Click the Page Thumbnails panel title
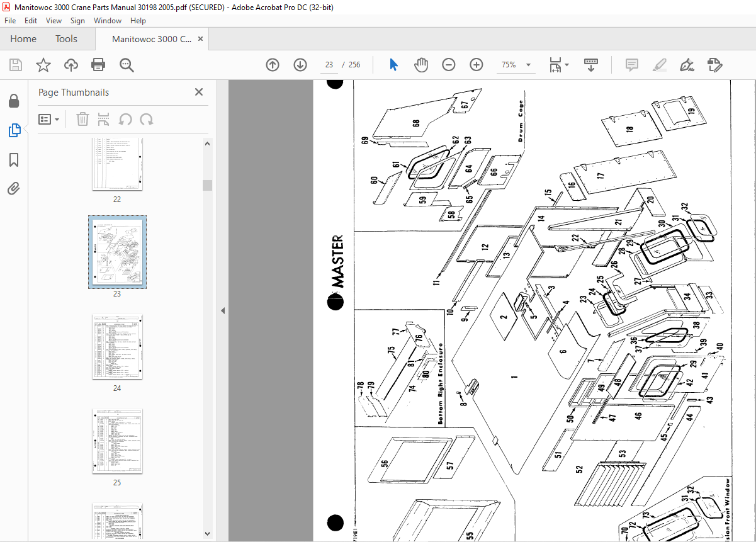Viewport: 756px width, 542px height. tap(74, 92)
